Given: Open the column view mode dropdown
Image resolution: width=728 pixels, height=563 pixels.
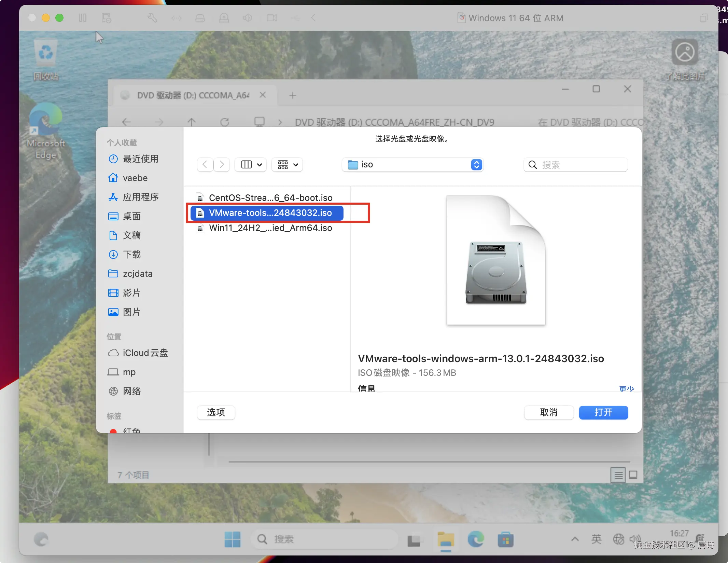Looking at the screenshot, I should pos(251,165).
